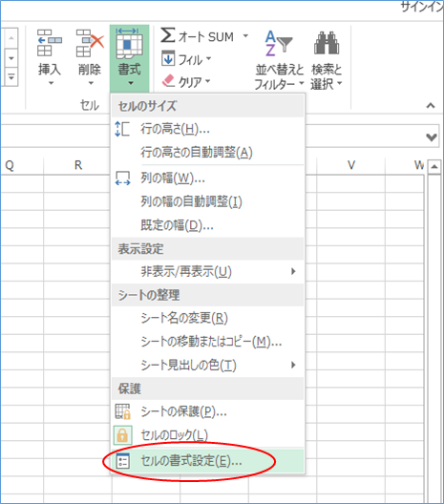Viewport: 444px width, 504px height.
Task: Select 行の高さ(H) menu item
Action: click(x=208, y=129)
